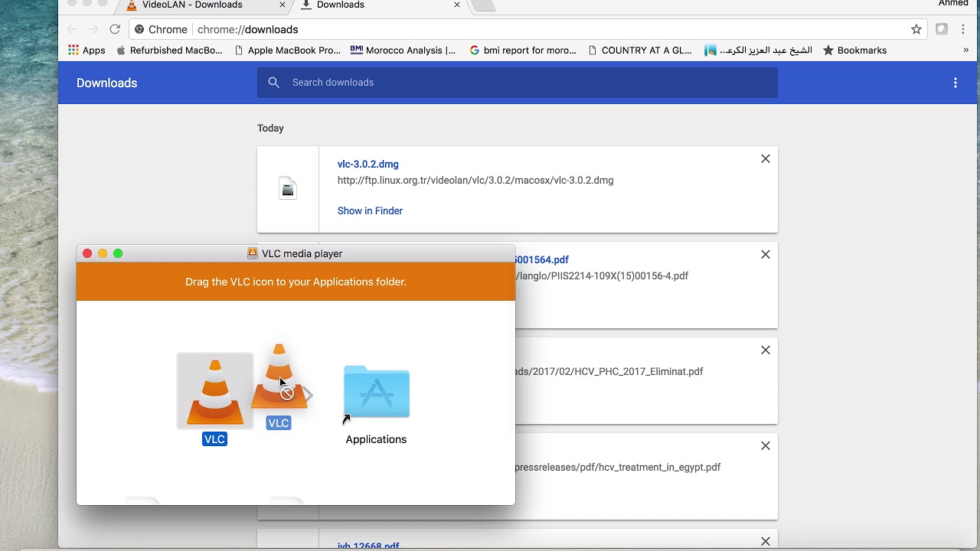980x551 pixels.
Task: Bookmark this page with star icon
Action: coord(916,29)
